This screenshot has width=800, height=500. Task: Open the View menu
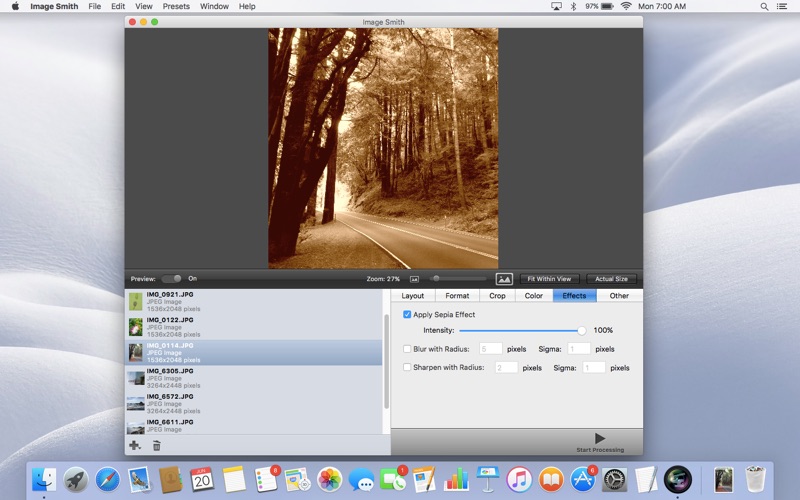(143, 7)
